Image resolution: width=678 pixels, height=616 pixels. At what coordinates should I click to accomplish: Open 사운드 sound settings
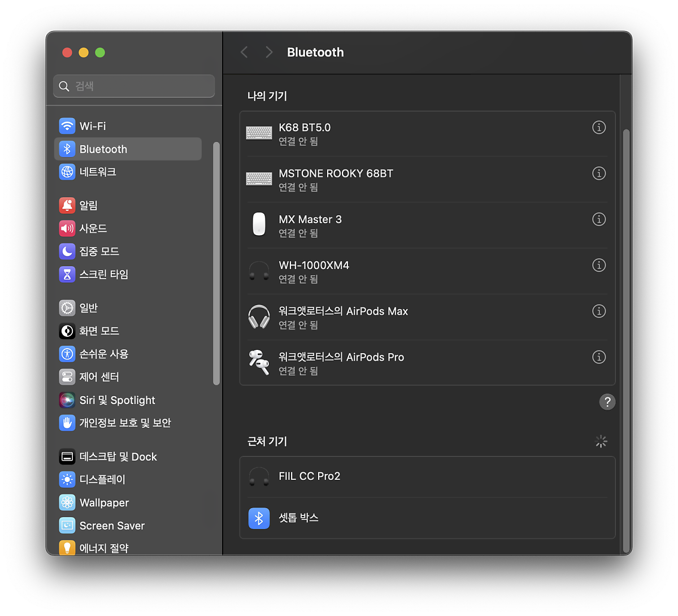tap(128, 228)
